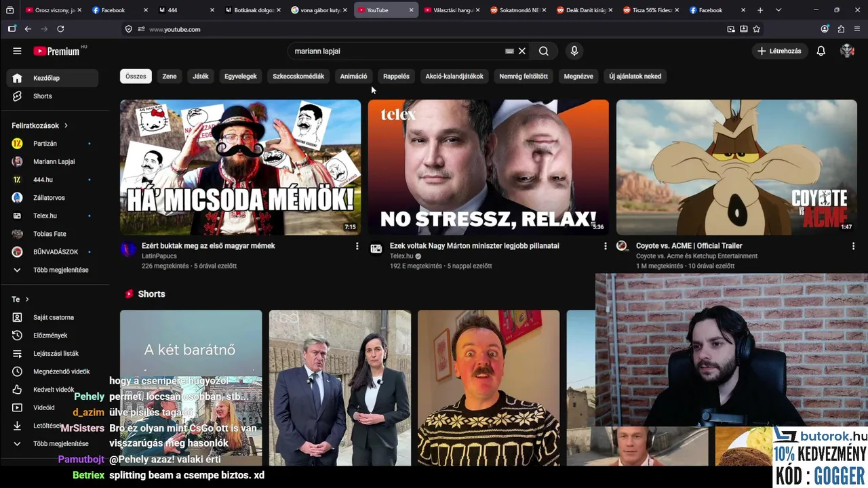Go back in browser history
The height and width of the screenshot is (488, 868).
(28, 29)
